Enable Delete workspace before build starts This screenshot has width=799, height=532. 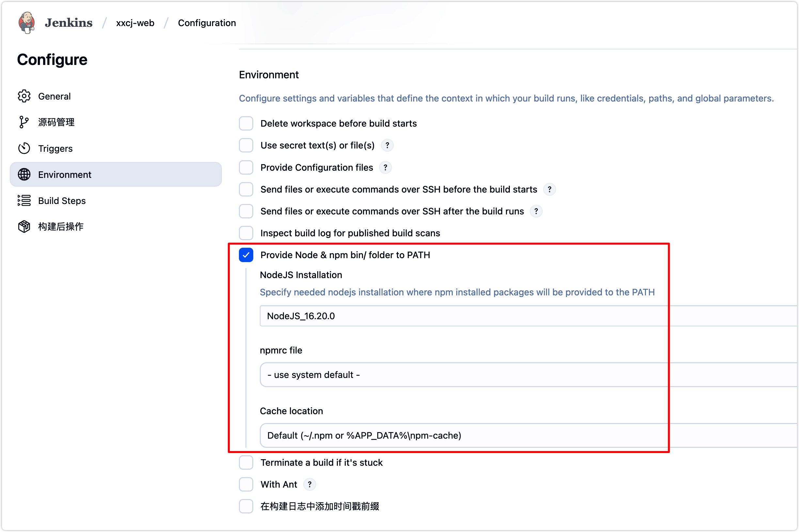(x=246, y=123)
